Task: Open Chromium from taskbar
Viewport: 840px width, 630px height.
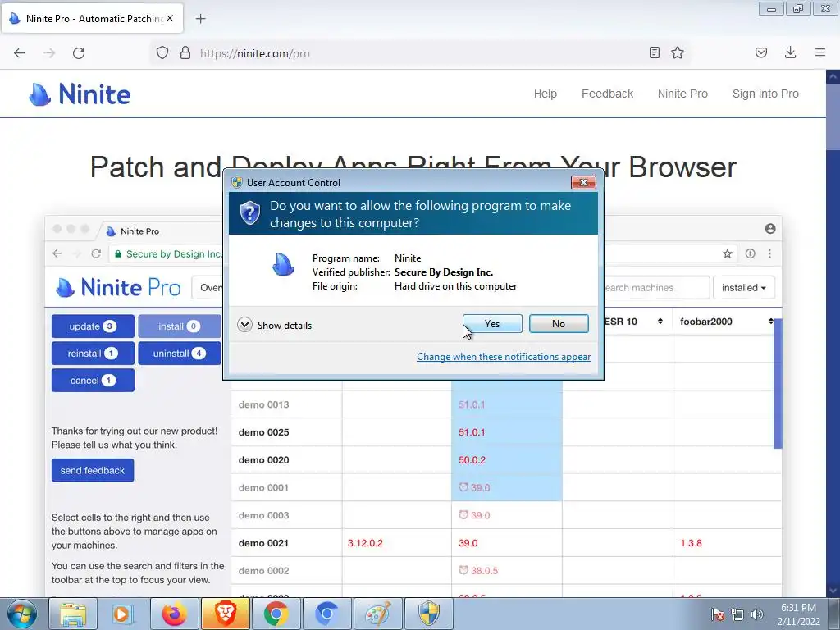Action: click(x=326, y=614)
